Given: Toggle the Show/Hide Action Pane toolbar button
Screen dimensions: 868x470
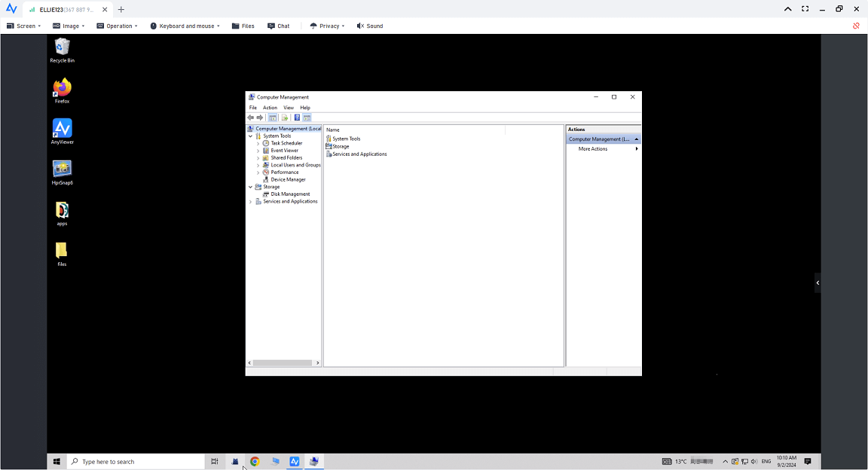Looking at the screenshot, I should coord(307,117).
